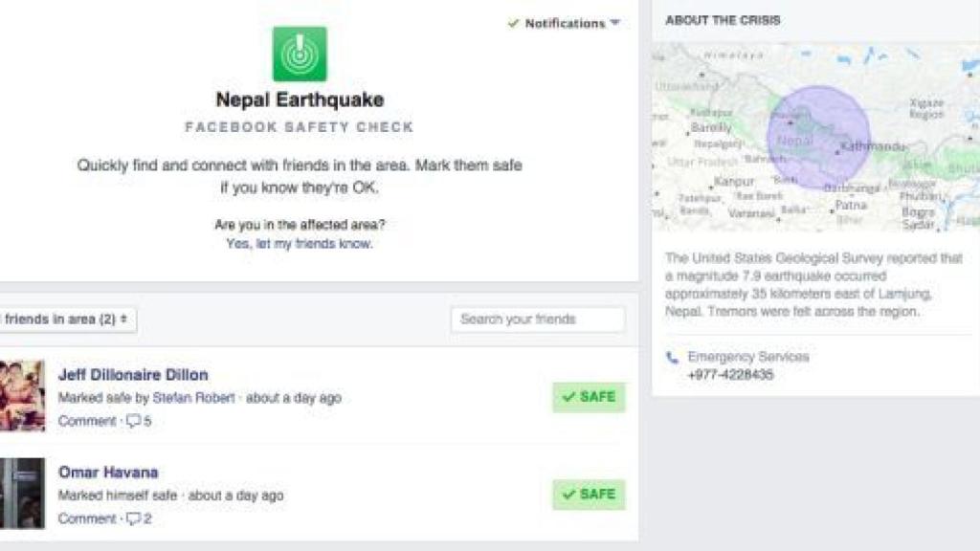Click "Yes, let my friends know" link

coord(299,244)
